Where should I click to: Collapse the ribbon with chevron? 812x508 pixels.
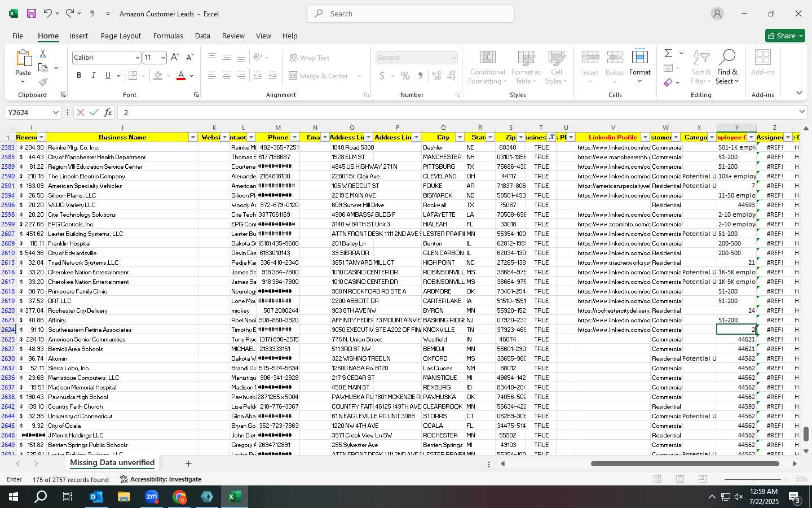(799, 93)
